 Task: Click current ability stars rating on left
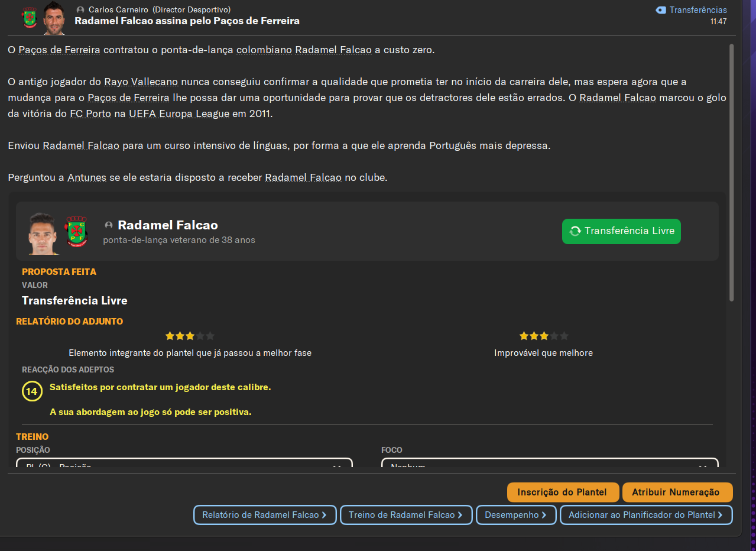coord(190,336)
